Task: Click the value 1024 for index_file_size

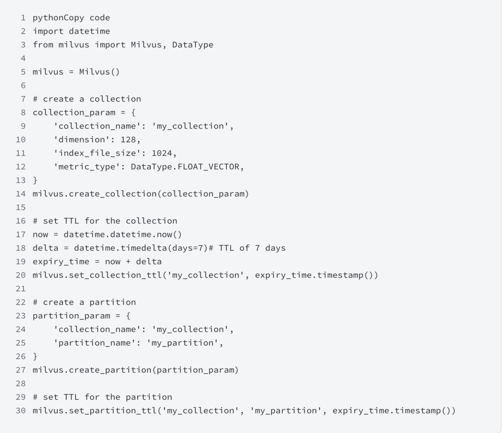Action: pyautogui.click(x=161, y=153)
